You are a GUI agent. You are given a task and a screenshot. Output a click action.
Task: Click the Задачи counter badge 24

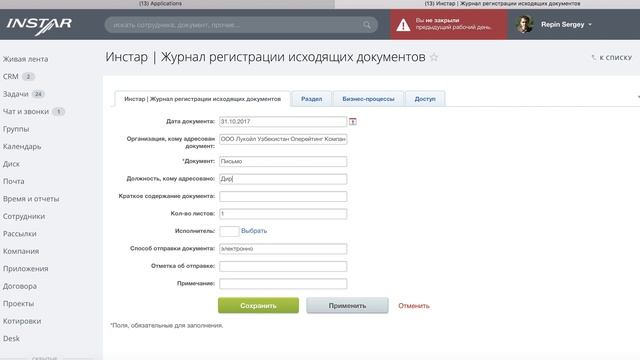coord(38,94)
